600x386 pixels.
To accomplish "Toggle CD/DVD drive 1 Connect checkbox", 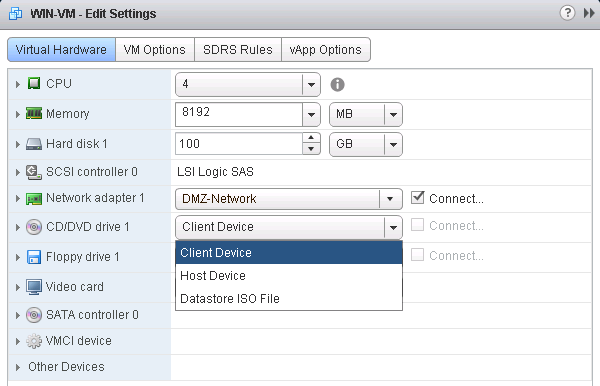I will tap(417, 225).
